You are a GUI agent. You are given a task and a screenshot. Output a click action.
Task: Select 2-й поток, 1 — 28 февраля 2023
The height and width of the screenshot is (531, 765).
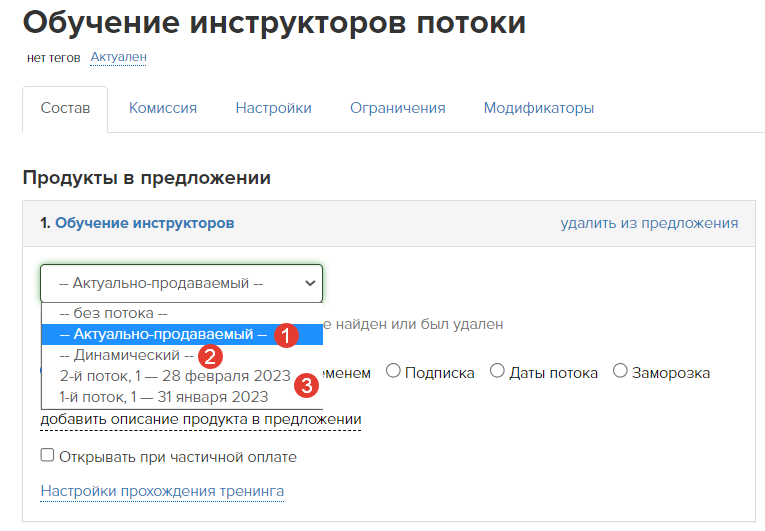[181, 376]
